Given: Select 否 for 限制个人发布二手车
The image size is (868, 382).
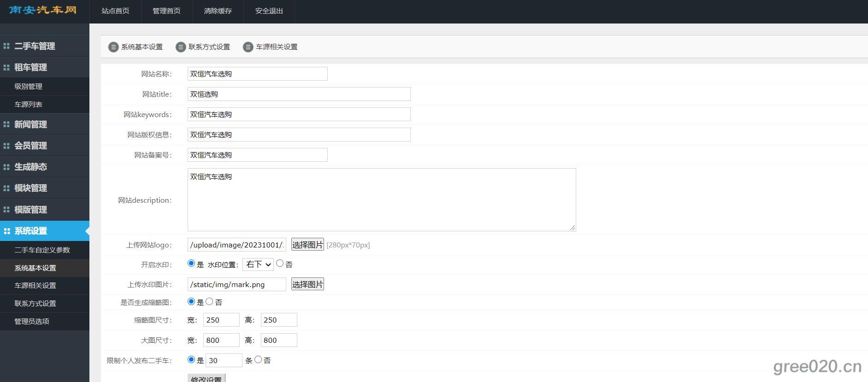Looking at the screenshot, I should (258, 359).
